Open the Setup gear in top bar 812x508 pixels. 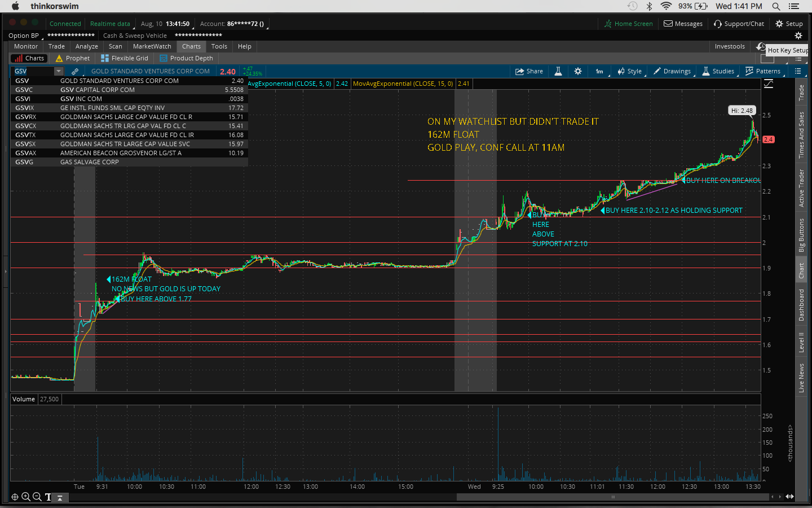789,24
